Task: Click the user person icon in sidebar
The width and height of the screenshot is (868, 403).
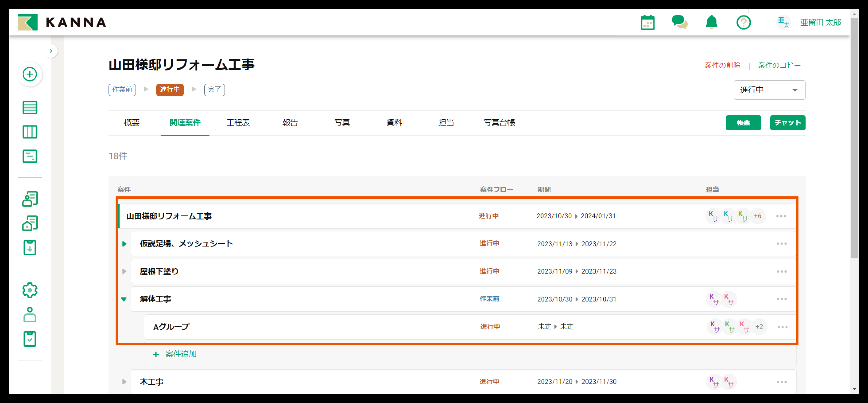Action: click(x=30, y=314)
